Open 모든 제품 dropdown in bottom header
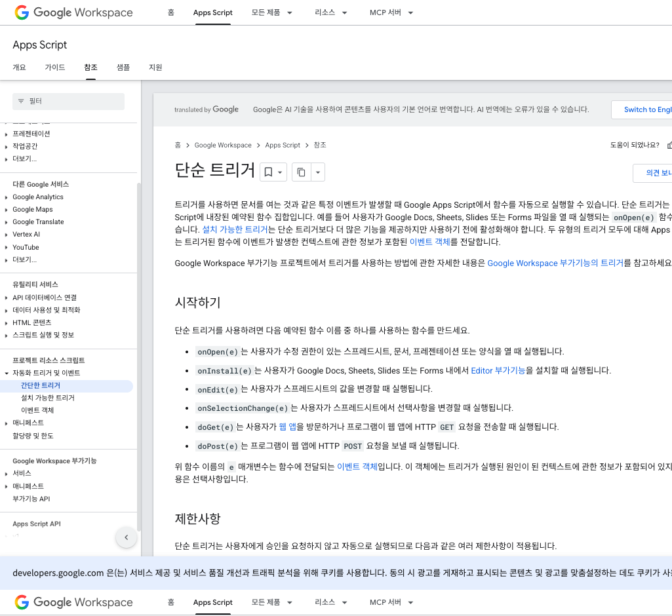672x616 pixels. tap(271, 602)
